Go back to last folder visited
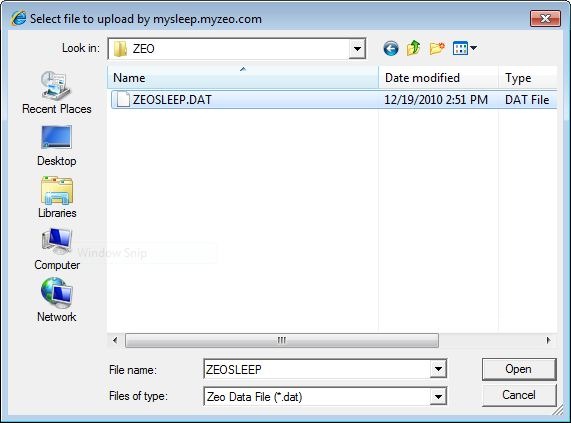 391,48
